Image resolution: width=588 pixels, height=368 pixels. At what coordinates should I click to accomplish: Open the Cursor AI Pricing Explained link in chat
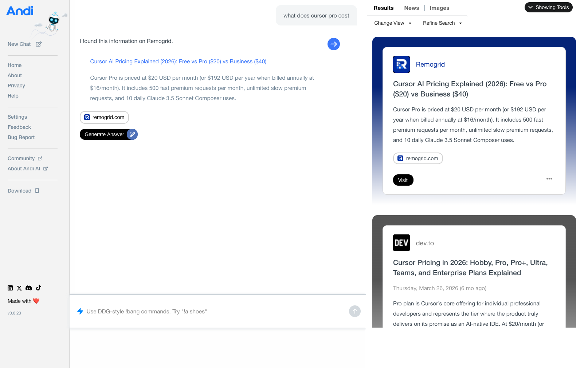pyautogui.click(x=178, y=62)
